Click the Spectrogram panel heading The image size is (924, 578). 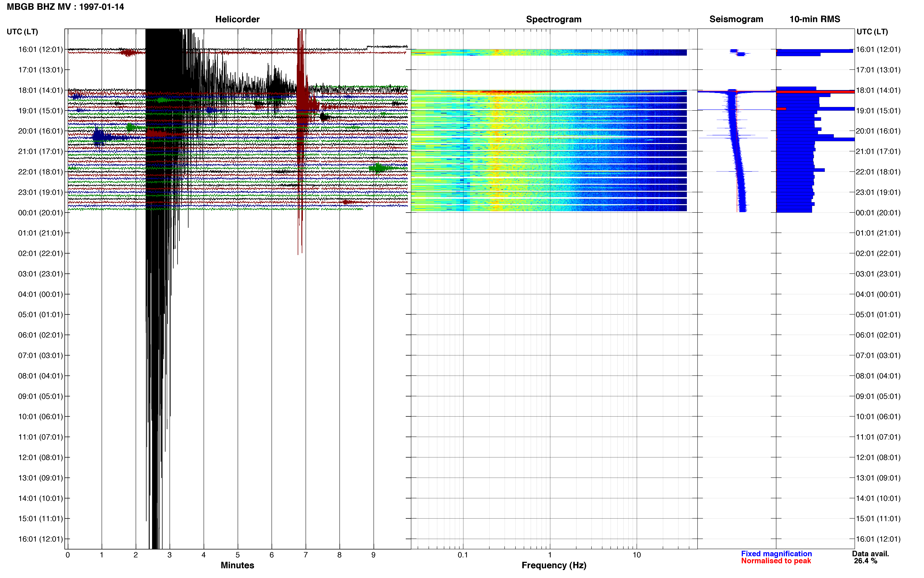tap(554, 19)
